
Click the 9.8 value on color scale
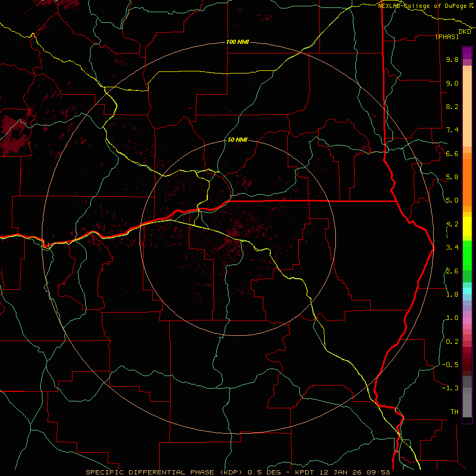coord(452,59)
